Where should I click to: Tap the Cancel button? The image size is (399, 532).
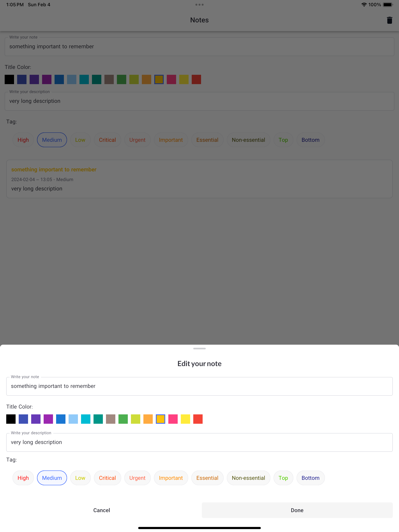click(102, 510)
